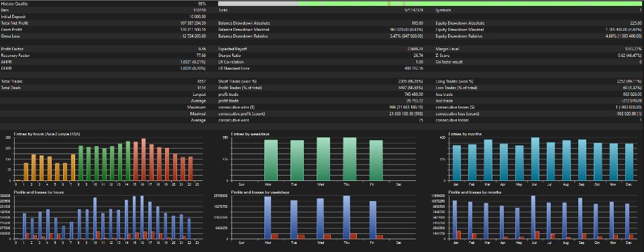The width and height of the screenshot is (644, 252).
Task: Click the Entries by hours chart title
Action: pyautogui.click(x=47, y=134)
